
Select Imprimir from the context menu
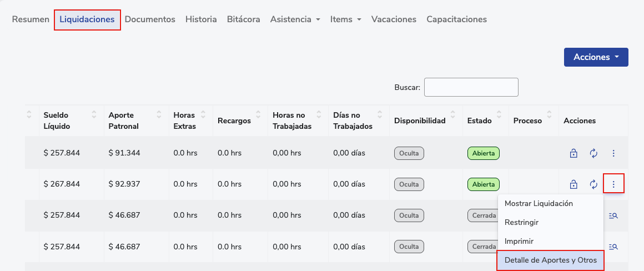(x=519, y=242)
